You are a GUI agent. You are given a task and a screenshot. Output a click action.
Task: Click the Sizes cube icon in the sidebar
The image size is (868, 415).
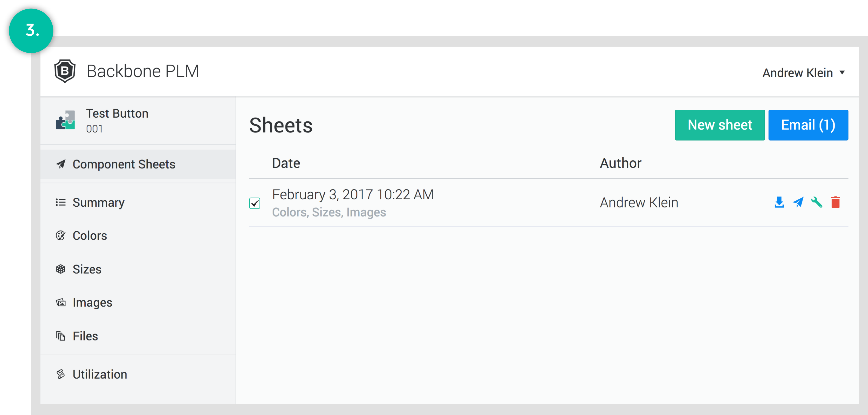click(61, 269)
